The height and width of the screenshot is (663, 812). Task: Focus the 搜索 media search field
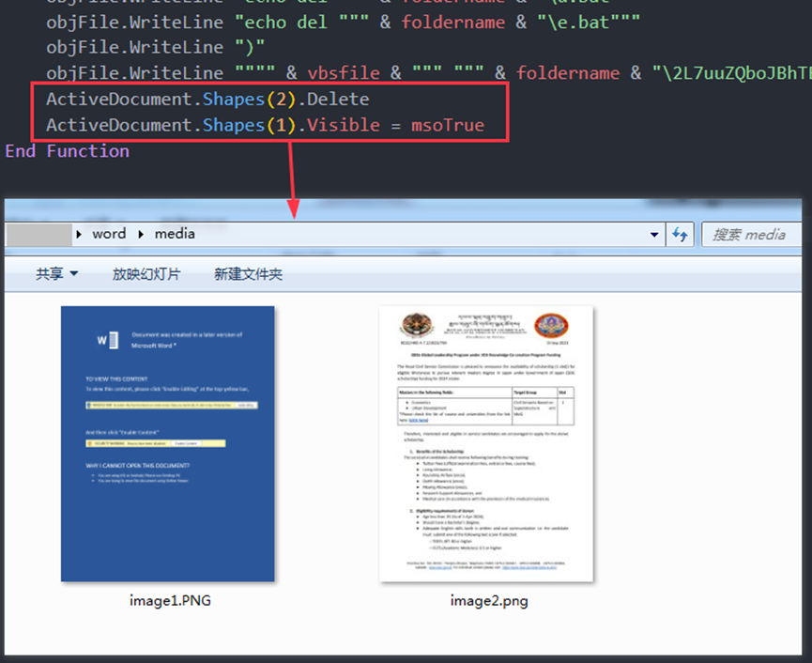click(x=752, y=235)
